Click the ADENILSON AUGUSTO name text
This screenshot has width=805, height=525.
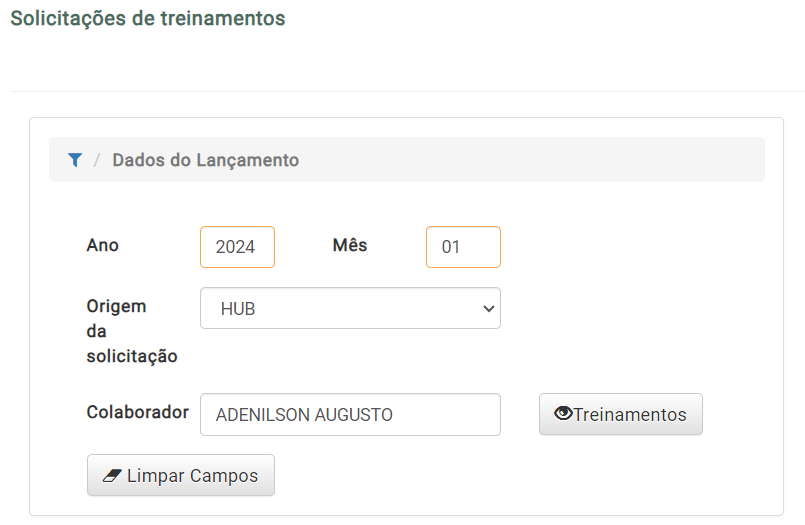304,415
